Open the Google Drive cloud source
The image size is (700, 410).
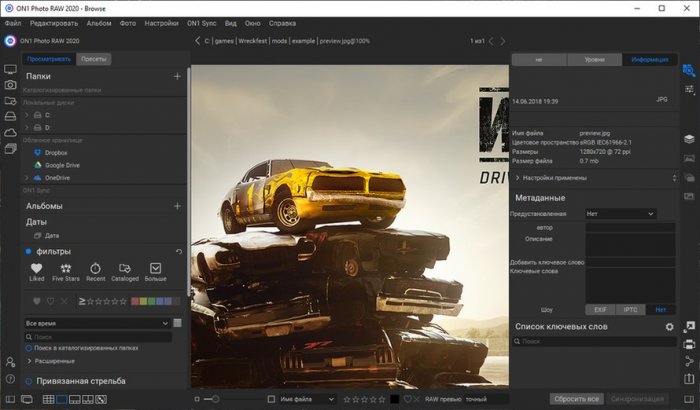pyautogui.click(x=57, y=165)
